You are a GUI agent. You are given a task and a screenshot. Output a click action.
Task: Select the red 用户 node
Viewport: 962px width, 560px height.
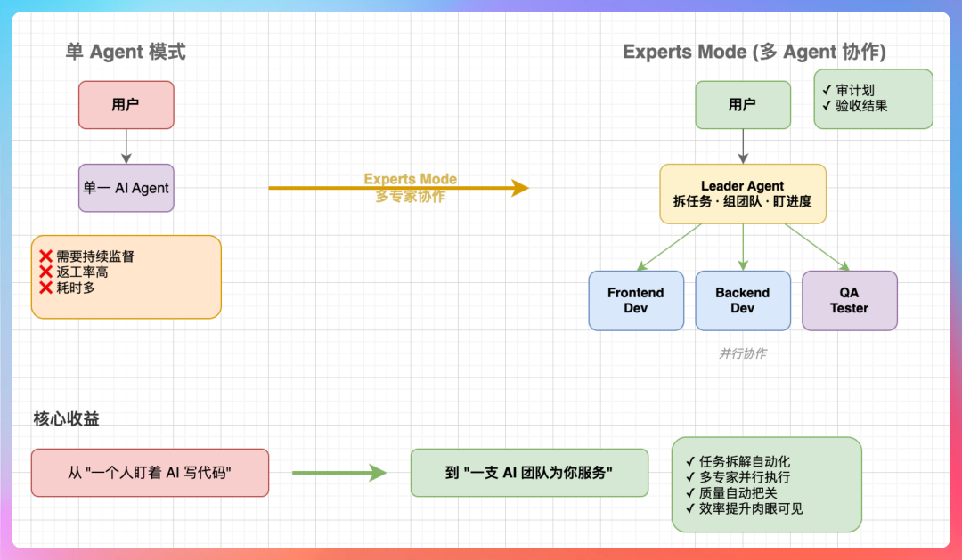pyautogui.click(x=126, y=105)
